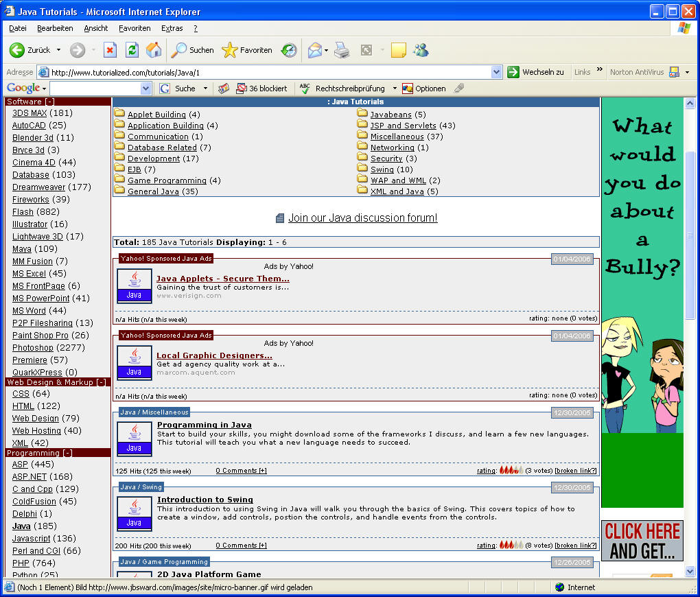Open the address bar URL dropdown
This screenshot has width=700, height=597.
497,72
